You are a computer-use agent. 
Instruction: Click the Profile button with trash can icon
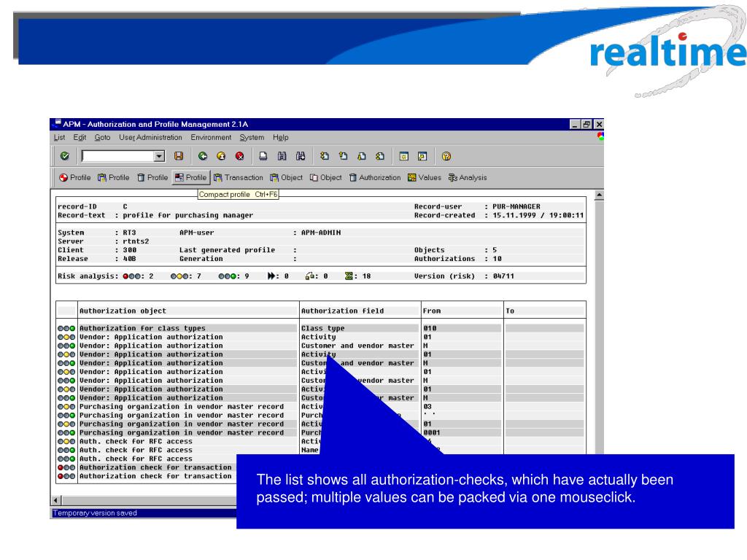152,178
